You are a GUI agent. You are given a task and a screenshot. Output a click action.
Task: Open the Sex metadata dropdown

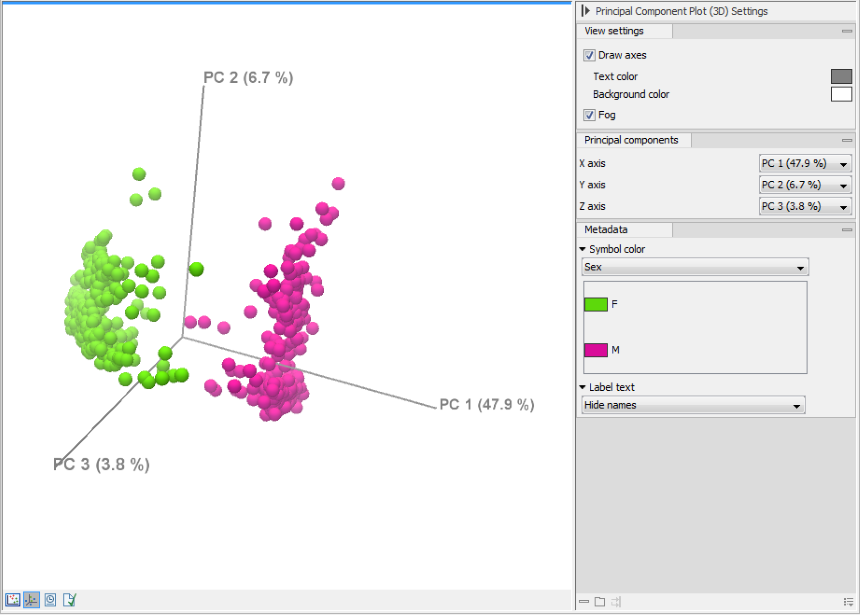pyautogui.click(x=695, y=267)
